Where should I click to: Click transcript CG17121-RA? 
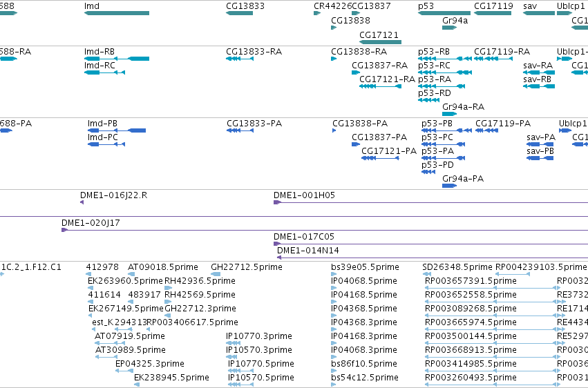click(x=380, y=86)
